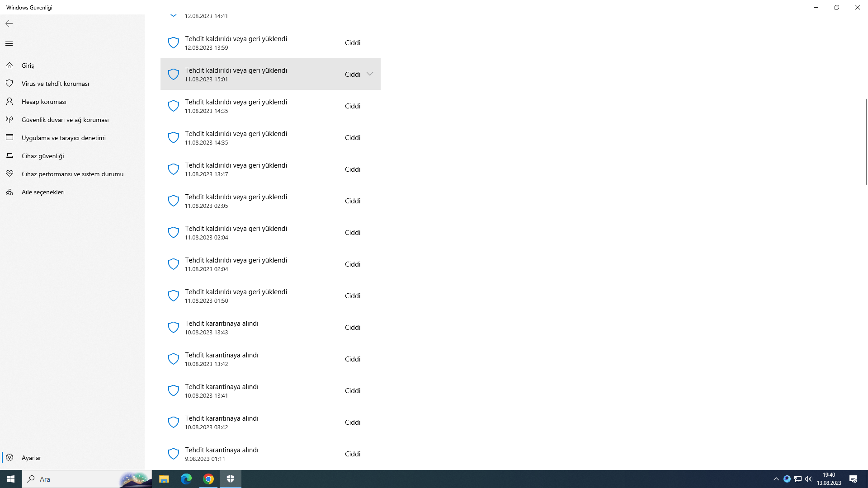
Task: Open Uygulama ve tarayıcı denetimi
Action: pos(72,138)
